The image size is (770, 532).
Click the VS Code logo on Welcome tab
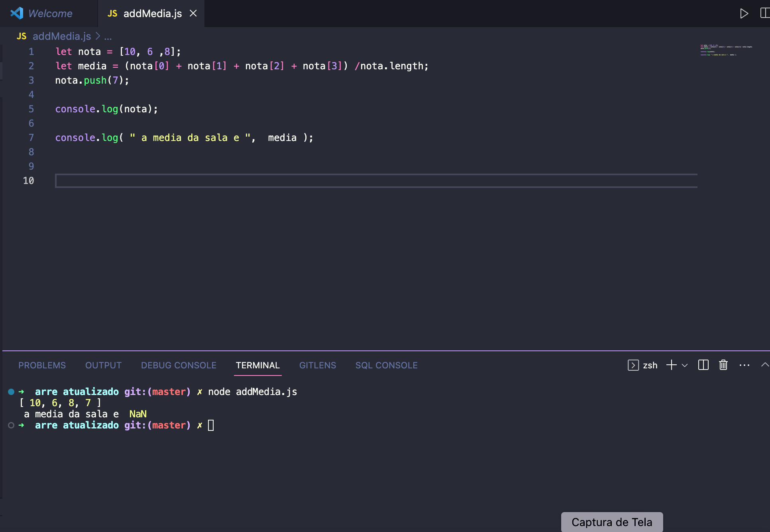point(17,14)
